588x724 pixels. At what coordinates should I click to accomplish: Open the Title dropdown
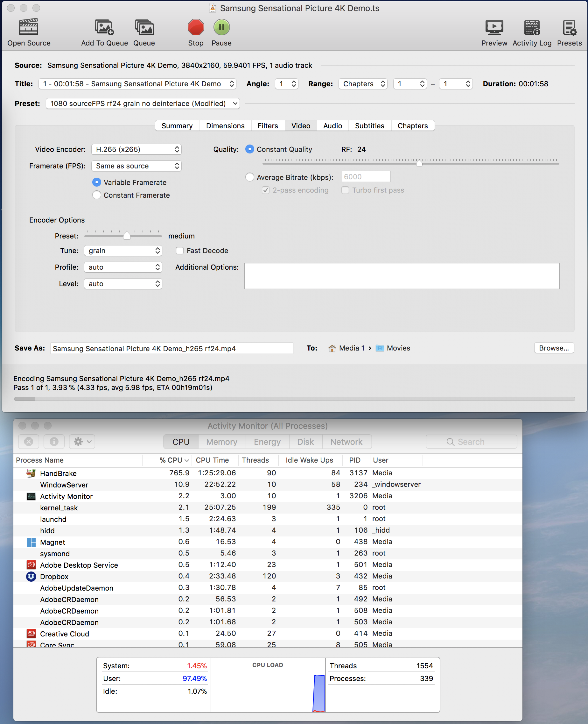tap(137, 84)
